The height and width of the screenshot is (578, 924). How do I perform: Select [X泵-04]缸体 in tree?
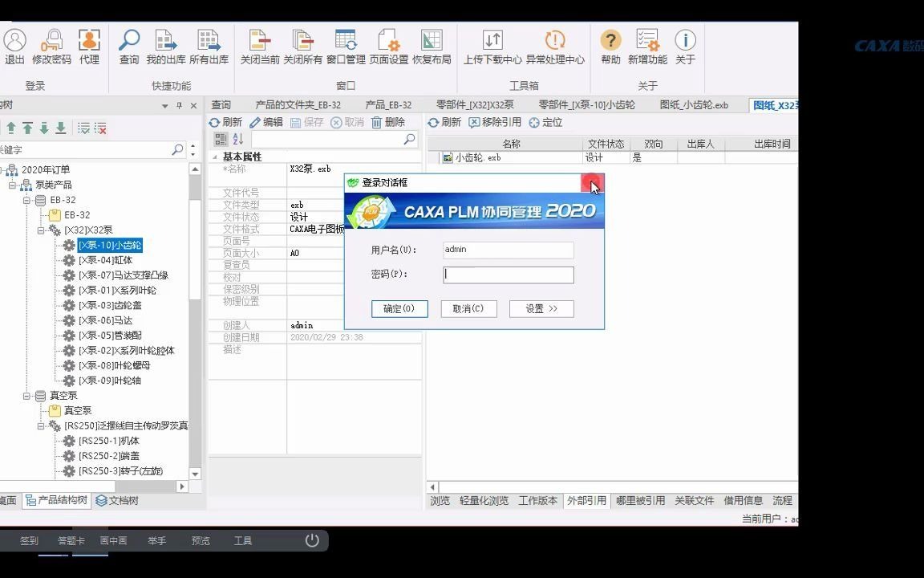click(x=106, y=260)
